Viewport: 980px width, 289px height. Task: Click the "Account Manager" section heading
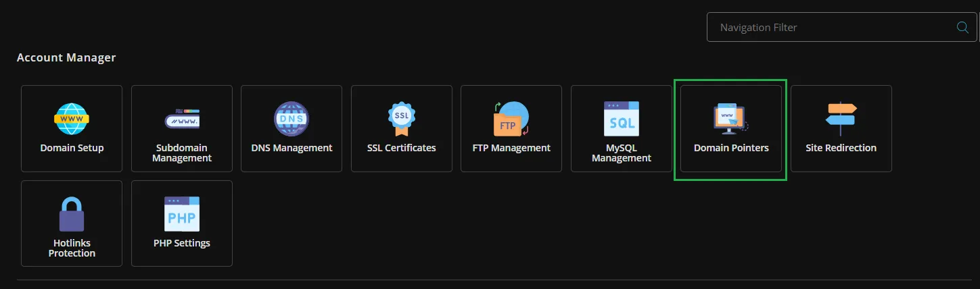click(x=66, y=58)
